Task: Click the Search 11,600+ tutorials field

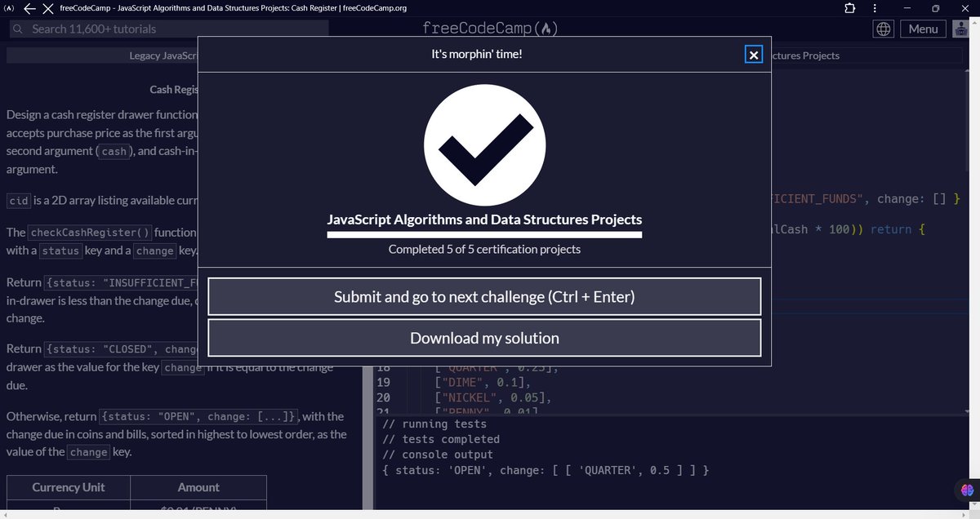Action: coord(169,29)
